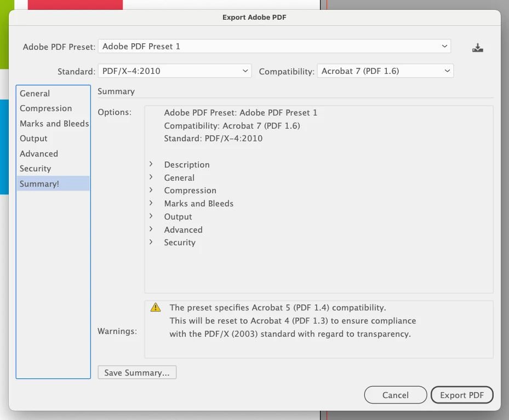509x420 pixels.
Task: Select Marks and Bleeds in left list
Action: (x=53, y=124)
